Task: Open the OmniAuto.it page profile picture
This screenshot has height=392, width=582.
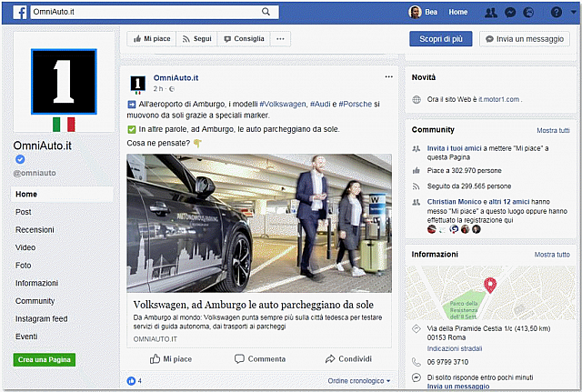Action: (64, 82)
